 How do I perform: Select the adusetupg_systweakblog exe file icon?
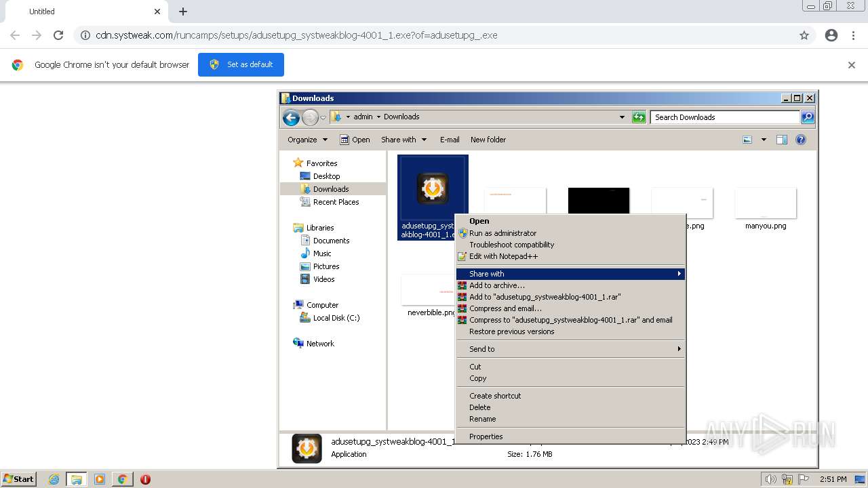pos(433,188)
